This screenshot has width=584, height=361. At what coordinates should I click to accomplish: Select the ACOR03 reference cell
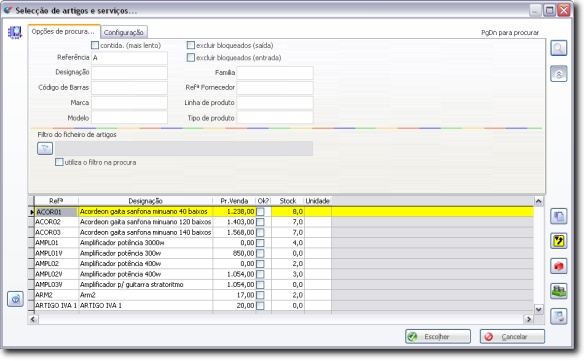[56, 232]
